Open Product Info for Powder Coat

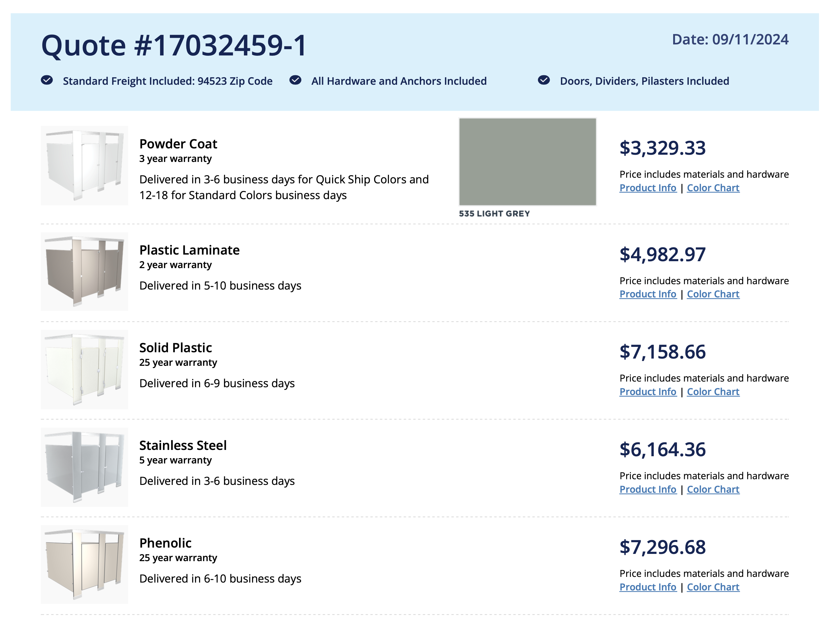click(x=648, y=188)
